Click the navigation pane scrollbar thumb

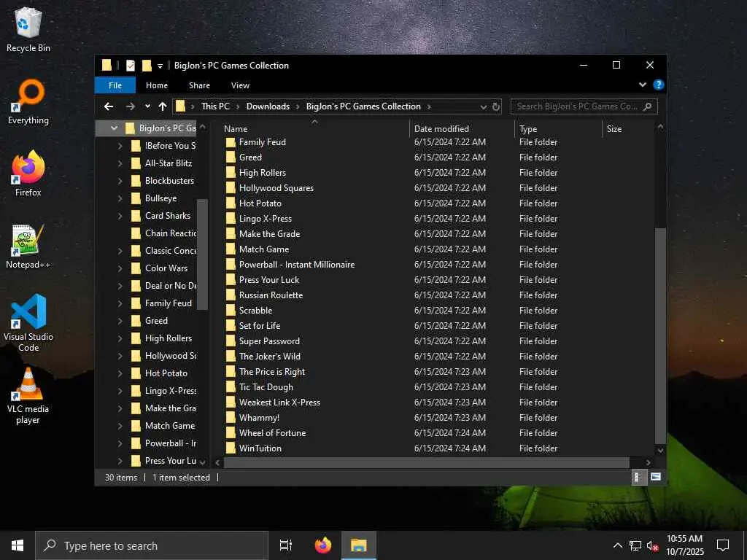[x=202, y=254]
